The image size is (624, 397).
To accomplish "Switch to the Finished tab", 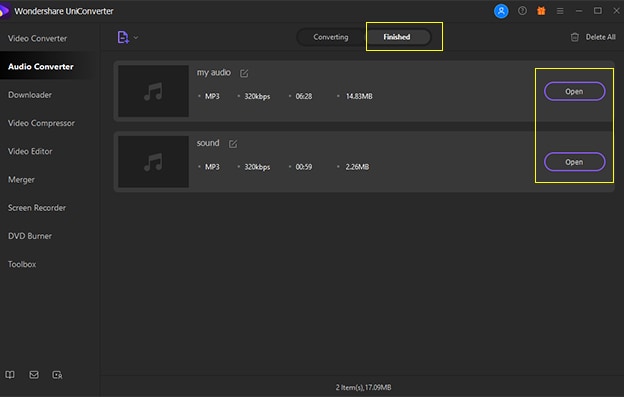I will point(397,37).
